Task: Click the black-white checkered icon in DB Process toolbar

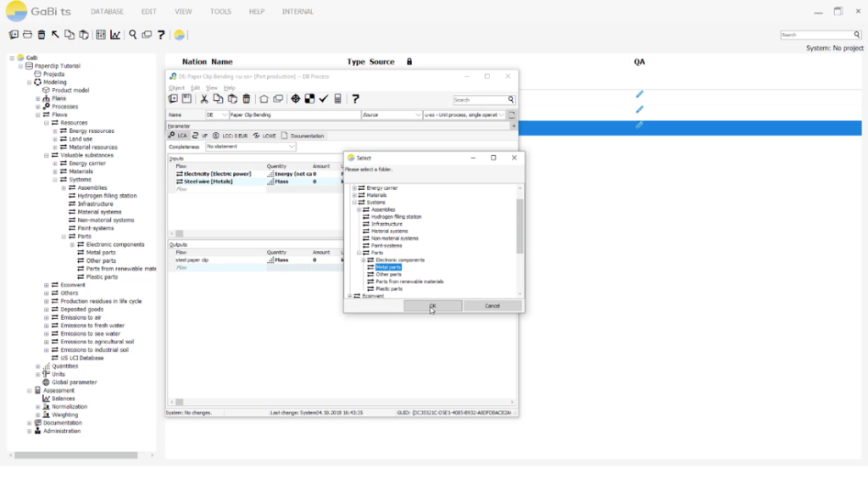Action: [x=309, y=98]
